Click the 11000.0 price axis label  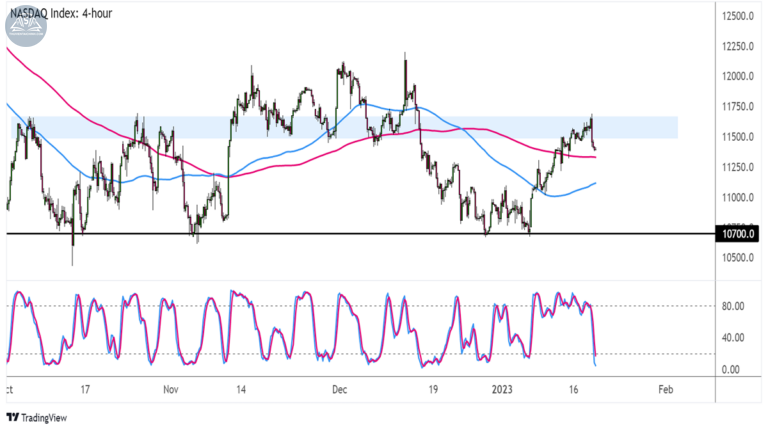tap(738, 198)
